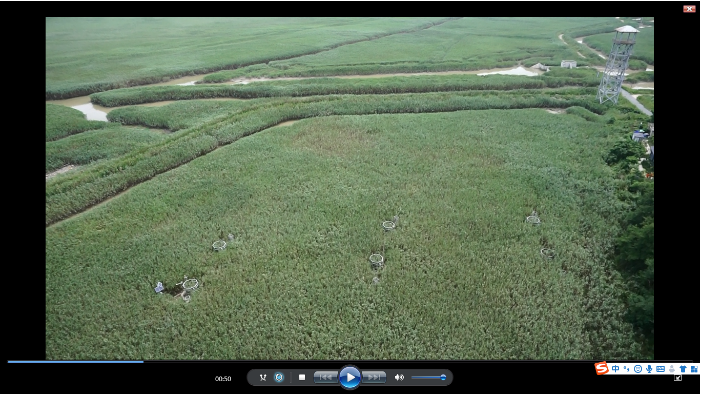Mute the audio via the speaker icon

(399, 377)
